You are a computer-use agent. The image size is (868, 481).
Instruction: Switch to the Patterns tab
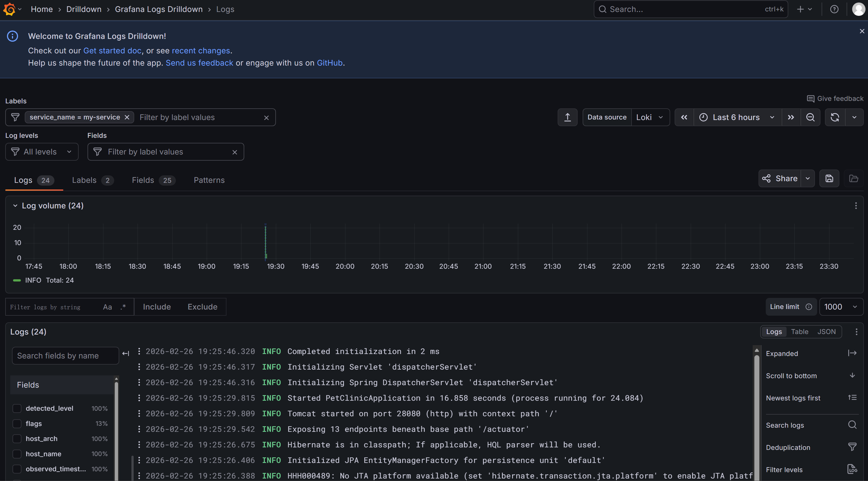209,180
